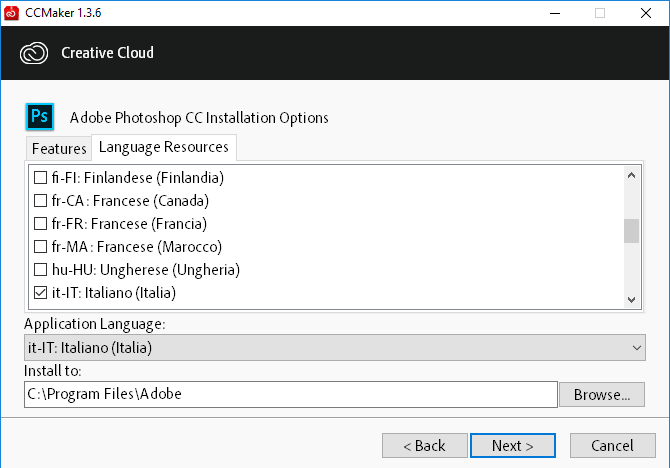Viewport: 670px width, 468px height.
Task: Click the Application Language label
Action: click(x=94, y=324)
